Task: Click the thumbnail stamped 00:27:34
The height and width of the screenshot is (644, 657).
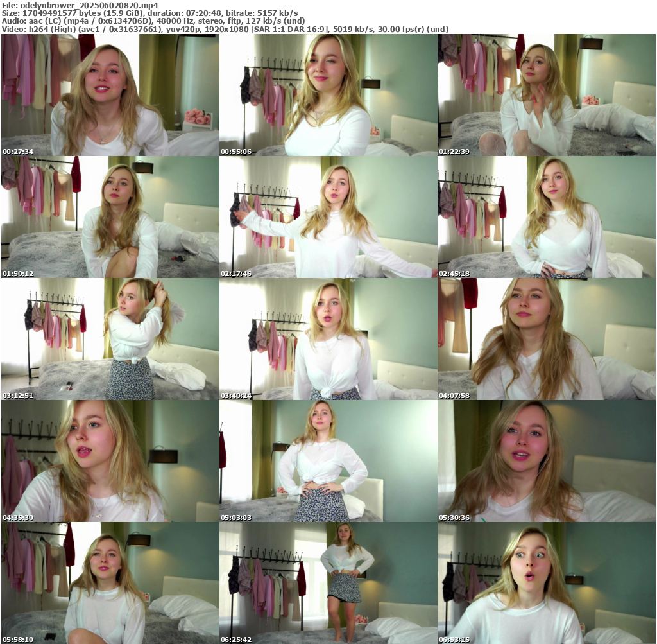Action: pyautogui.click(x=110, y=95)
